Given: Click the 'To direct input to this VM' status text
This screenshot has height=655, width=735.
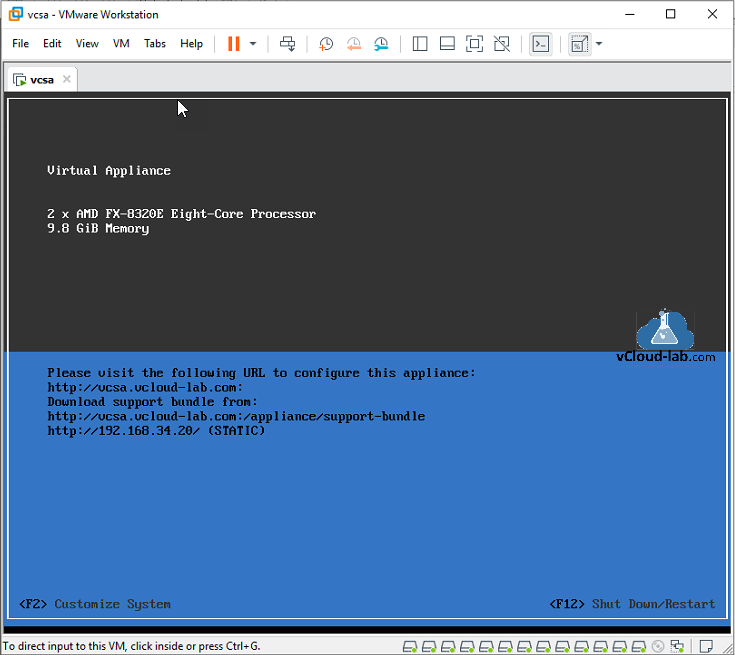Looking at the screenshot, I should coord(131,646).
